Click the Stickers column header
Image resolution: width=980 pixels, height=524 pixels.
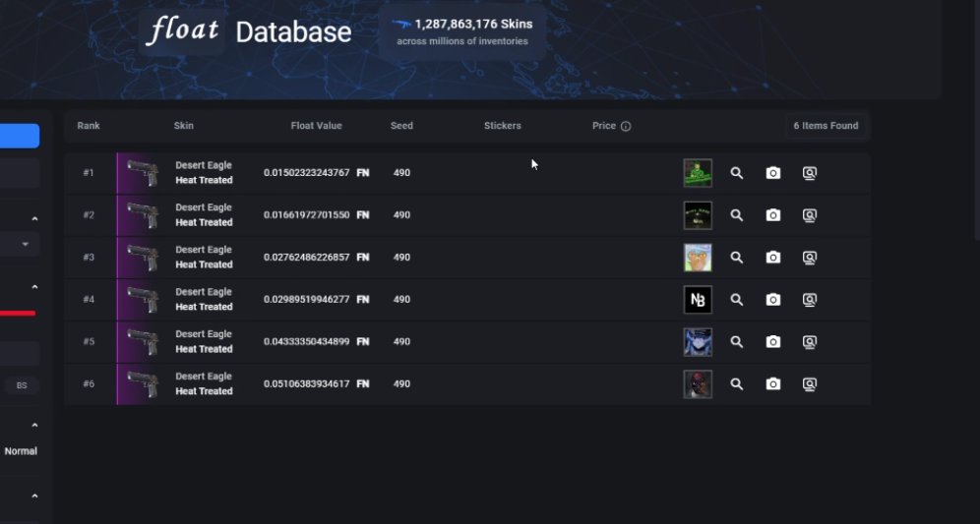(503, 126)
